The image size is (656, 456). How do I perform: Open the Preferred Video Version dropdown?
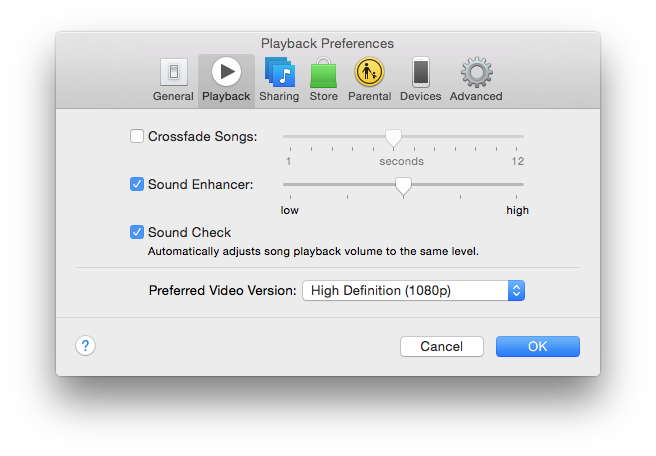coord(412,291)
